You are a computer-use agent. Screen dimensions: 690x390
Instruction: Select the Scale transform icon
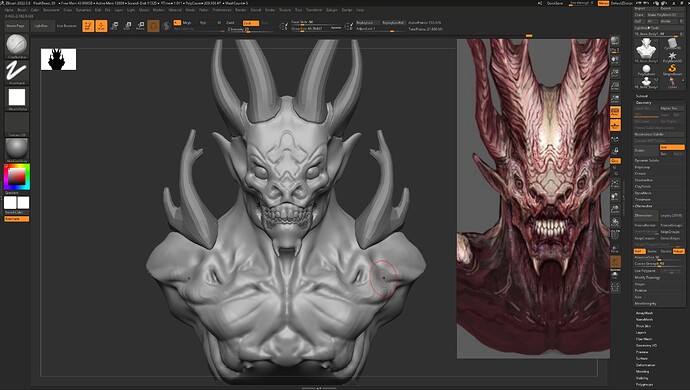128,26
